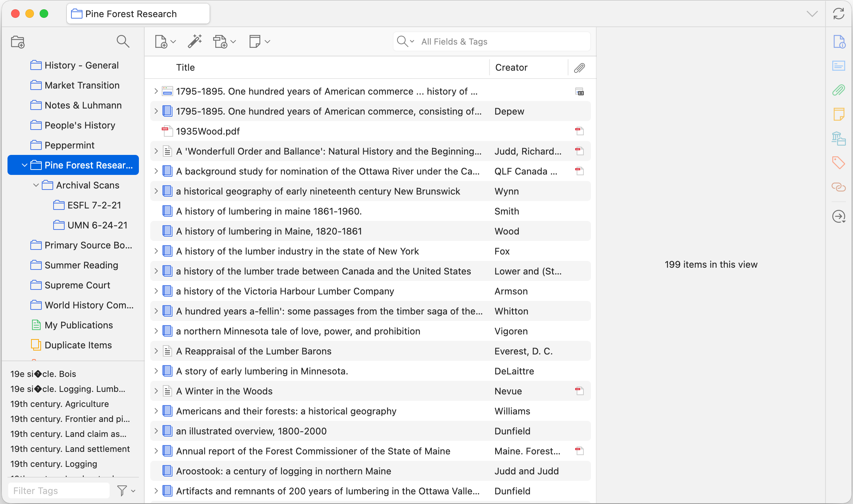Click the All Fields & Tags search box
Image resolution: width=853 pixels, height=504 pixels.
(x=500, y=42)
